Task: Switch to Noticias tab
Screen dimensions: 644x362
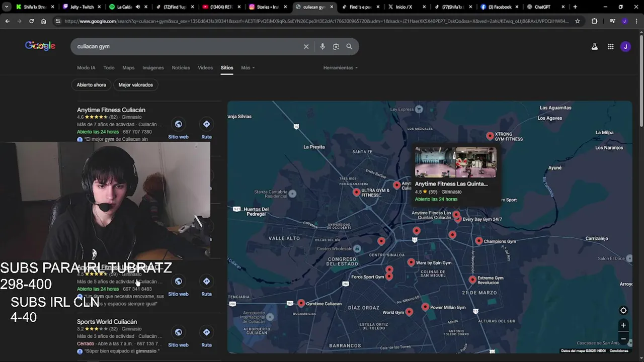Action: pyautogui.click(x=181, y=68)
